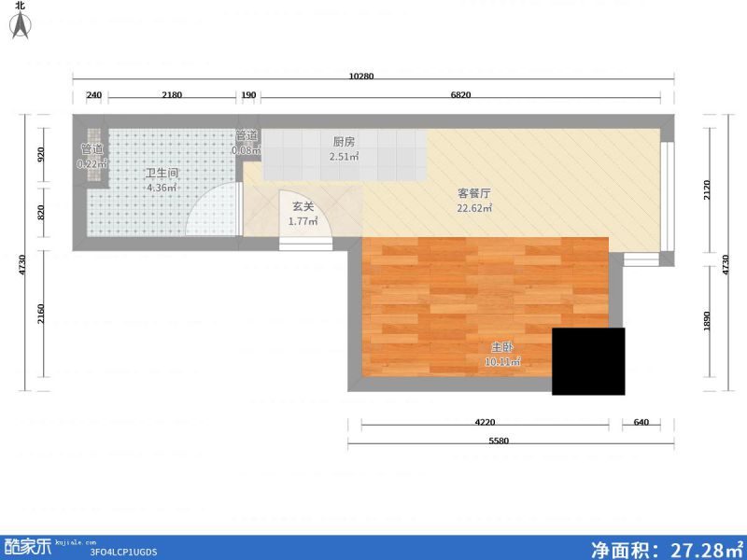Click the 5580 bottom dimension value
The image size is (747, 560).
coord(498,441)
